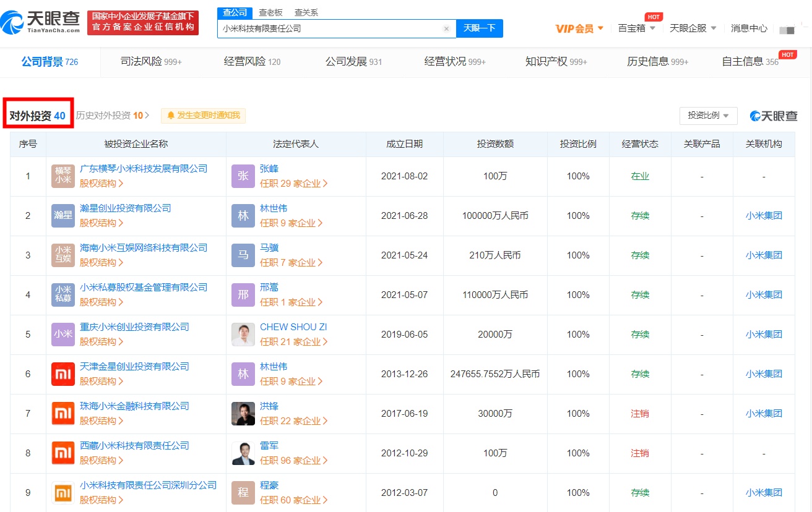Expand 洪锋's 任职 22 家企业 list
The image size is (812, 512).
pos(294,421)
